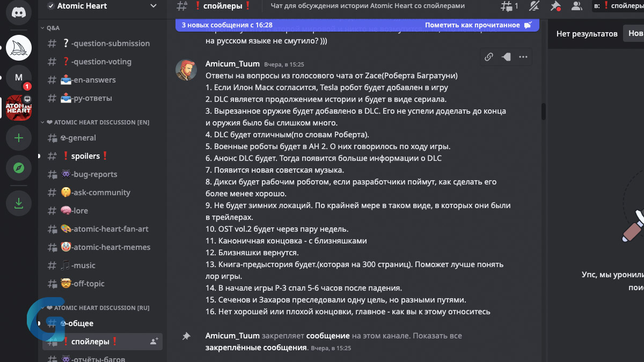
Task: Open Explore Discoverable Servers compass icon
Action: (18, 168)
